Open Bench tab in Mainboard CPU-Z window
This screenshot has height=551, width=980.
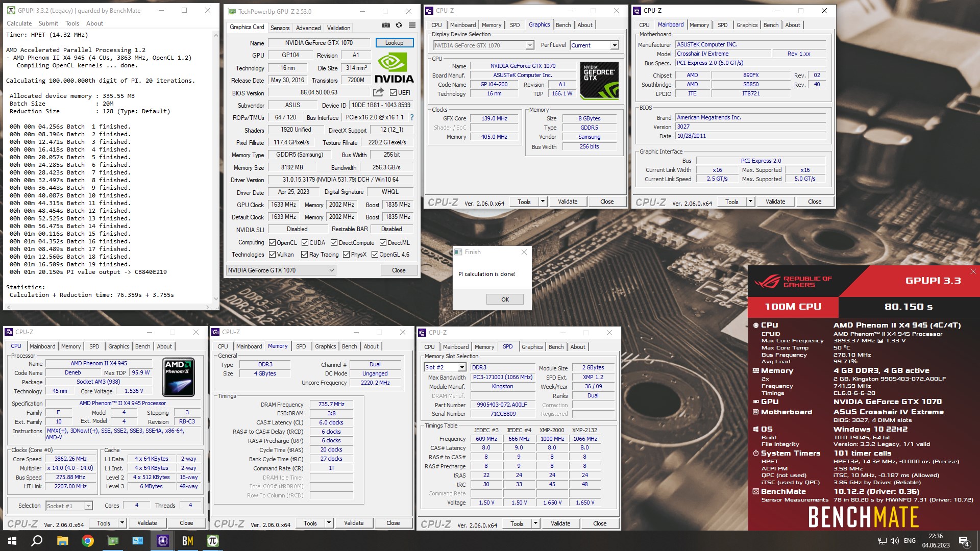771,25
